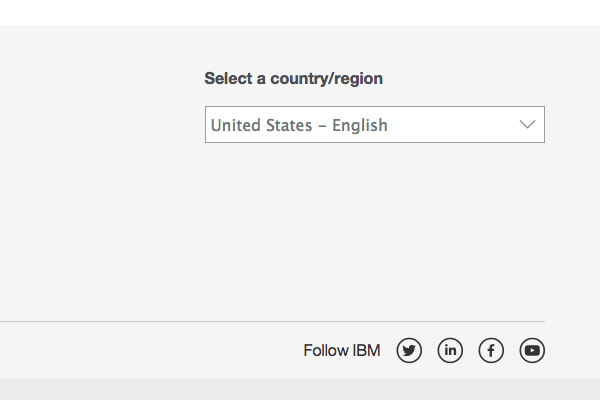Click the YouTube play button icon
The height and width of the screenshot is (400, 600).
click(532, 350)
